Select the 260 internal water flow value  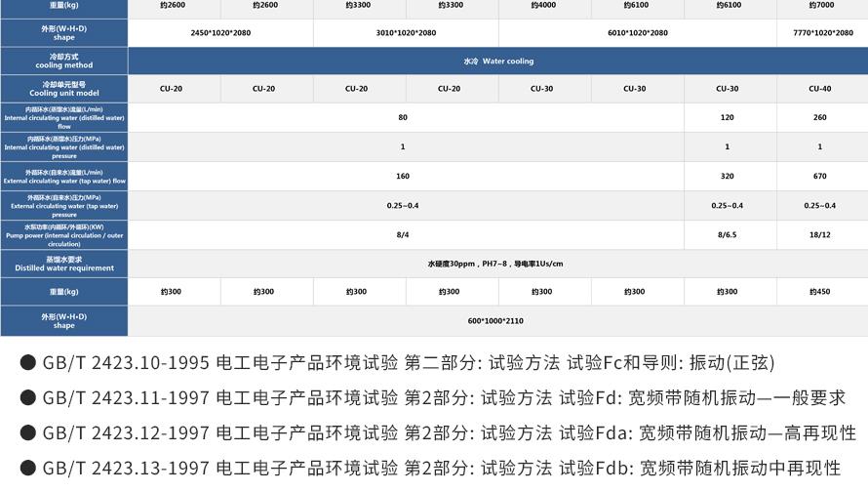point(819,117)
